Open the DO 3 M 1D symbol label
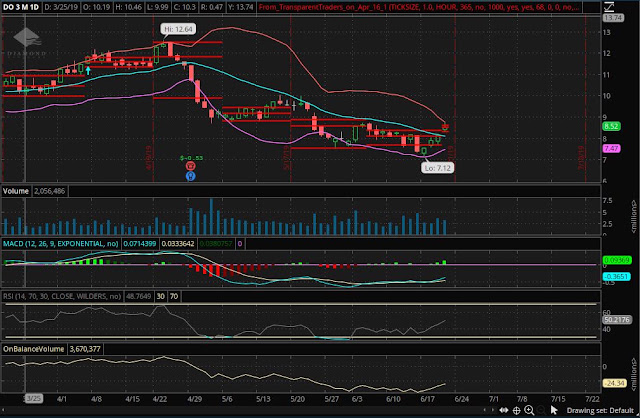This screenshot has width=640, height=418. coord(21,7)
